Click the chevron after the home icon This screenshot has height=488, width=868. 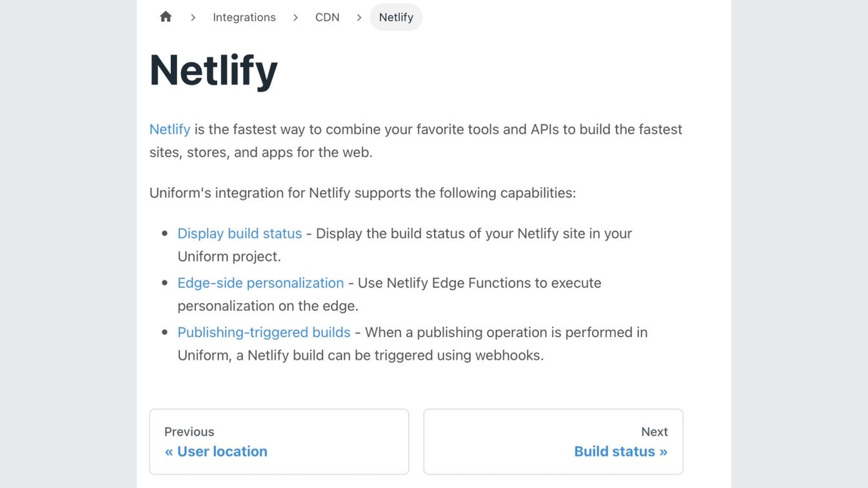coord(193,17)
